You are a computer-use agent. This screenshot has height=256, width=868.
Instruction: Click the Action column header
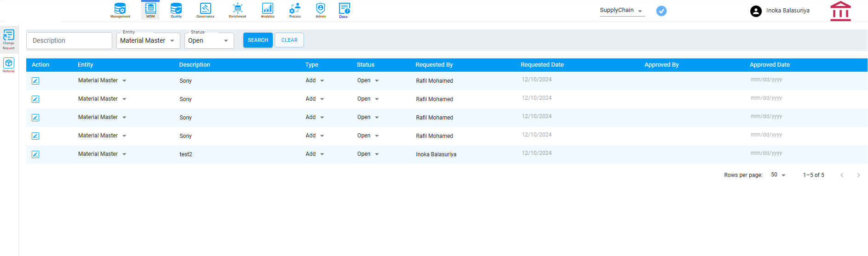pos(40,65)
